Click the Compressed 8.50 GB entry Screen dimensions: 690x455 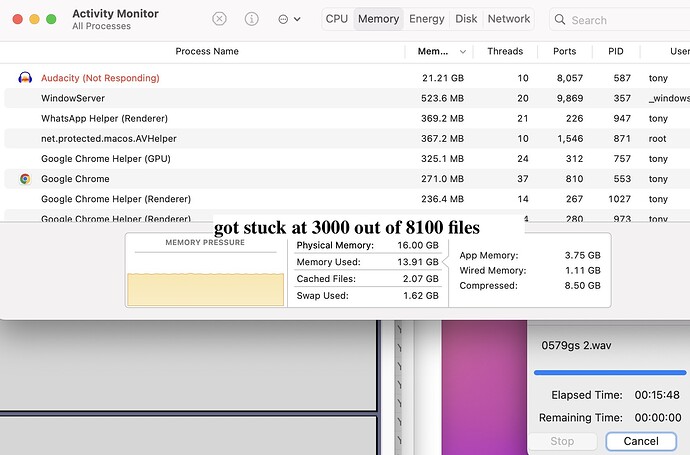pos(530,286)
